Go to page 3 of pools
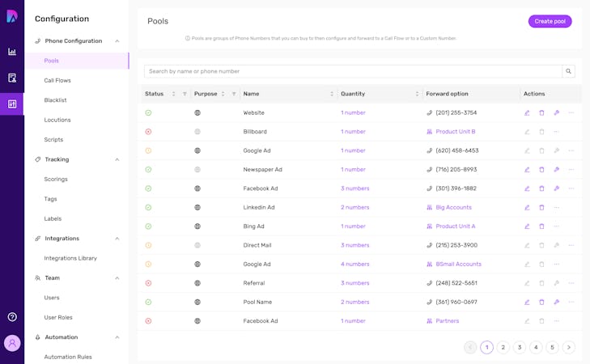This screenshot has width=590, height=364. coord(520,347)
